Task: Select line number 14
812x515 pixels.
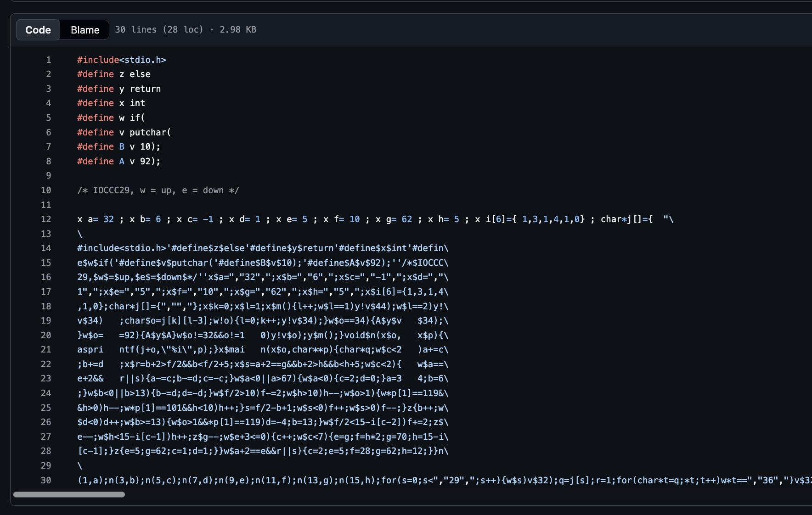Action: (x=46, y=248)
